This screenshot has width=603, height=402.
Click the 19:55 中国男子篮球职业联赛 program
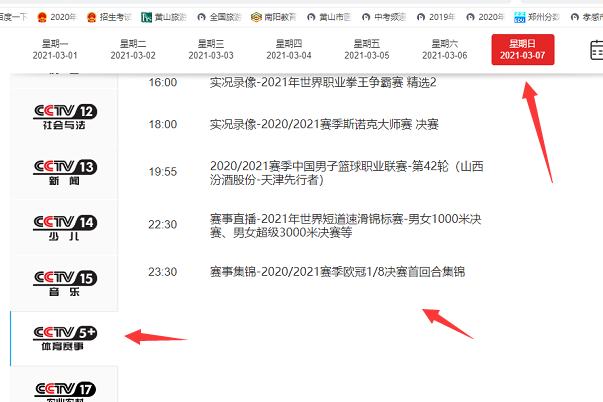point(346,173)
